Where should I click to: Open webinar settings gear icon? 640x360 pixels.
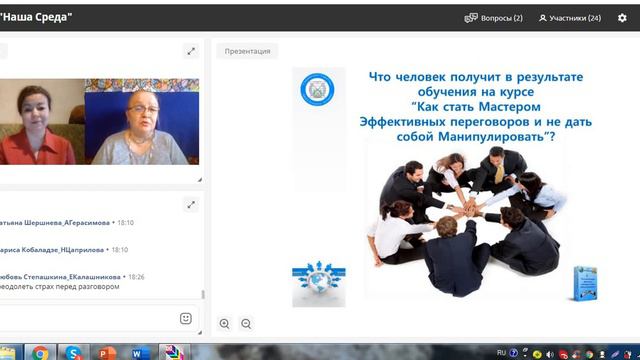coord(622,18)
